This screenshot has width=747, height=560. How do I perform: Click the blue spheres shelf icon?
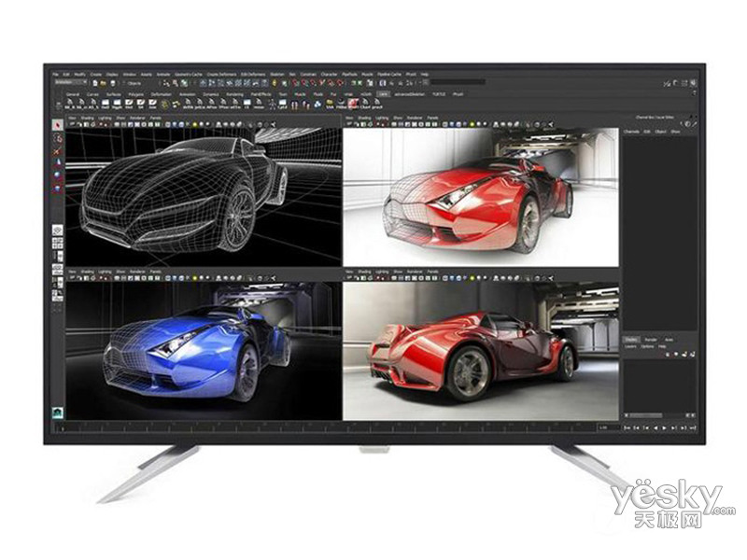tap(318, 105)
